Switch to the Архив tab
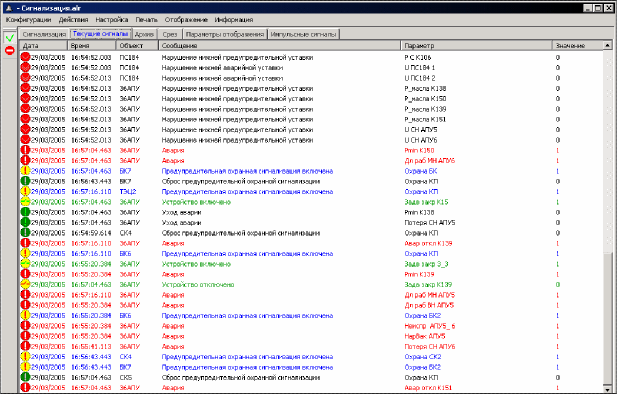Image resolution: width=617 pixels, height=394 pixels. click(x=144, y=34)
